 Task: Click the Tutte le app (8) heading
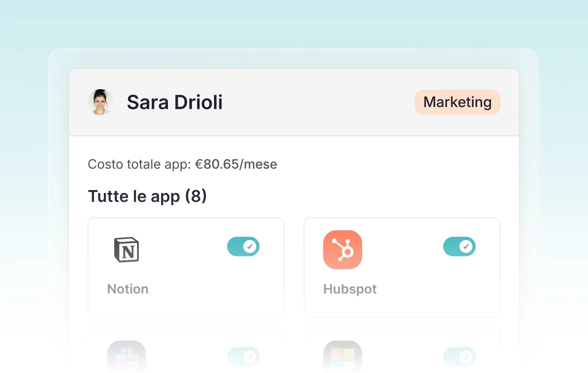click(147, 196)
